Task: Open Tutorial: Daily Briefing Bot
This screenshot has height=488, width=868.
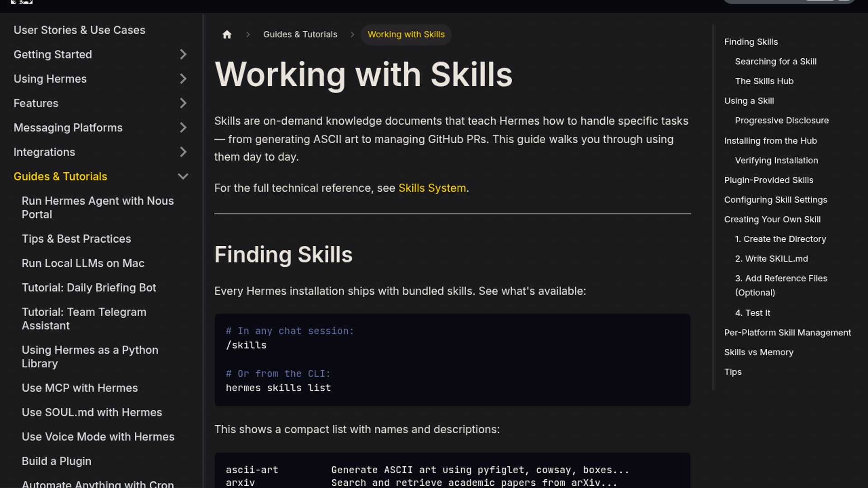Action: point(89,288)
